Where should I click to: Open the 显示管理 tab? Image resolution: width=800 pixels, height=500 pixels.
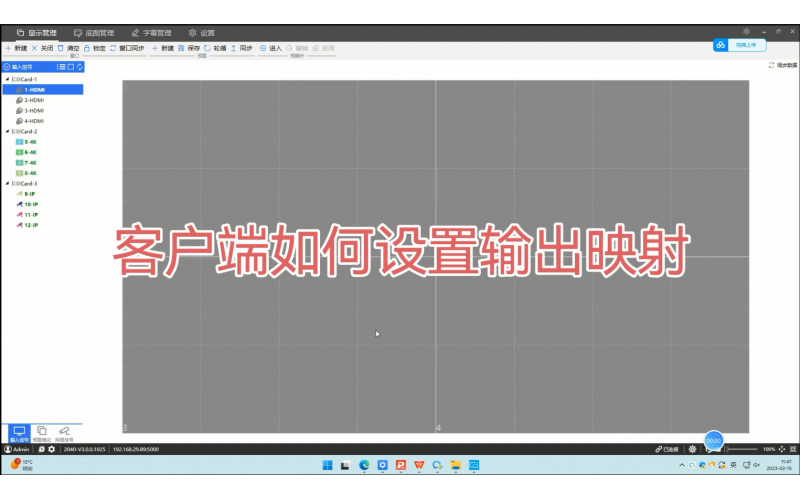[37, 33]
